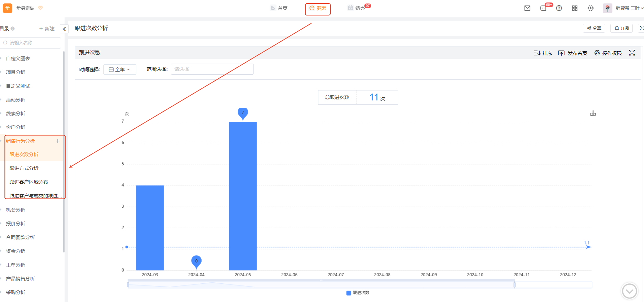The width and height of the screenshot is (644, 302).
Task: Add an item with the plus beside 销售行为分析
Action: (58, 141)
